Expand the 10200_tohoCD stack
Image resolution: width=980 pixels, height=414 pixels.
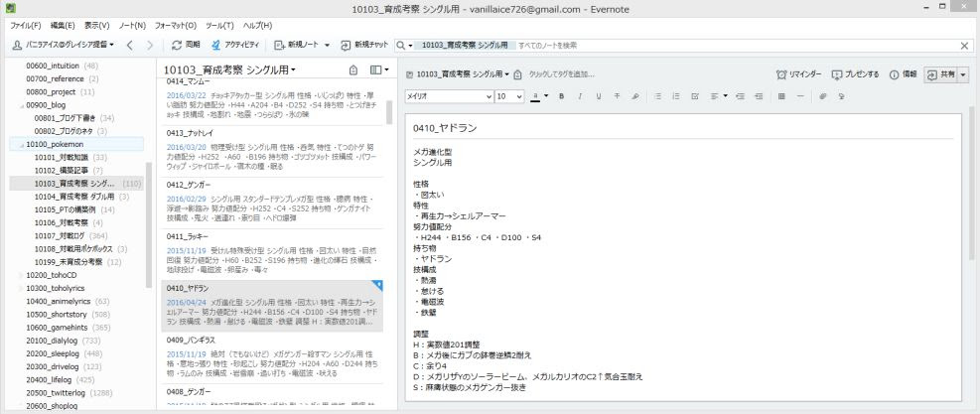click(21, 275)
